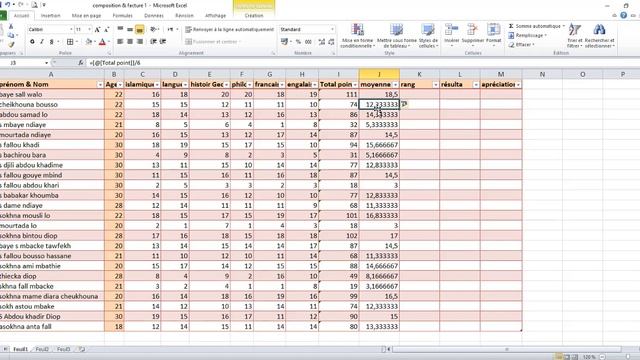Open Styles de cellules gallery

coord(428,36)
